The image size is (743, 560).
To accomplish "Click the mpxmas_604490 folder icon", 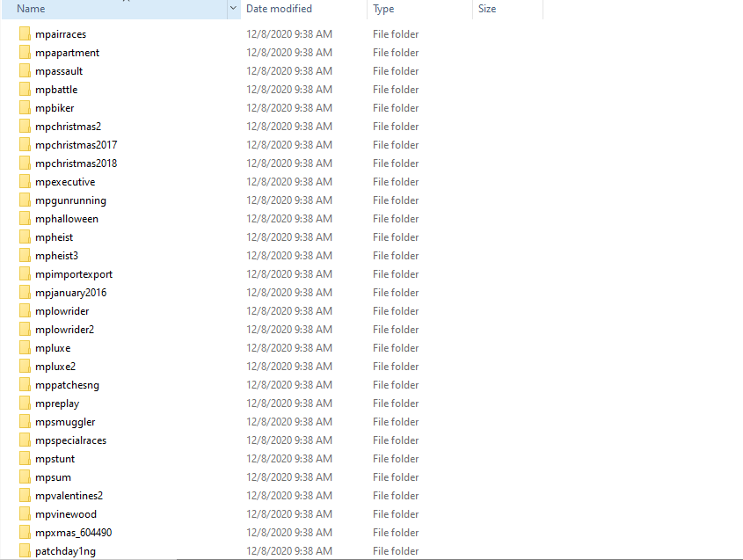I will point(25,533).
